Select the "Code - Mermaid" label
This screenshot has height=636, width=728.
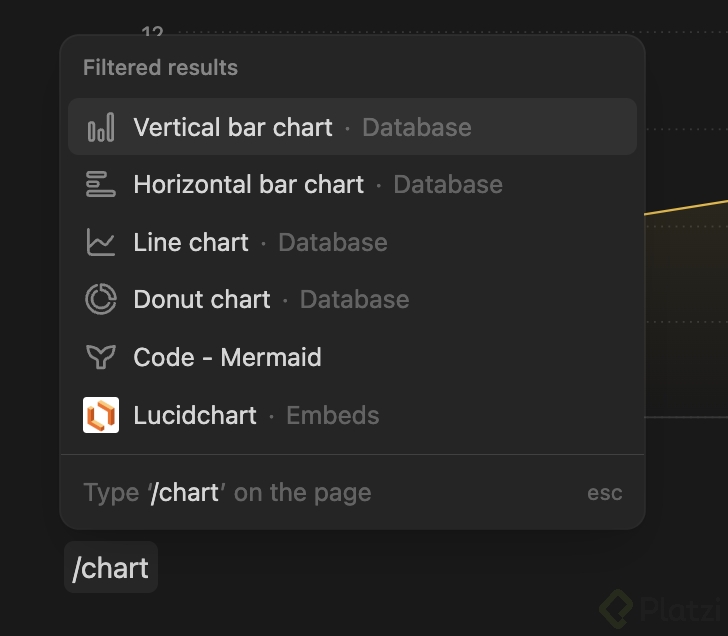click(x=227, y=357)
